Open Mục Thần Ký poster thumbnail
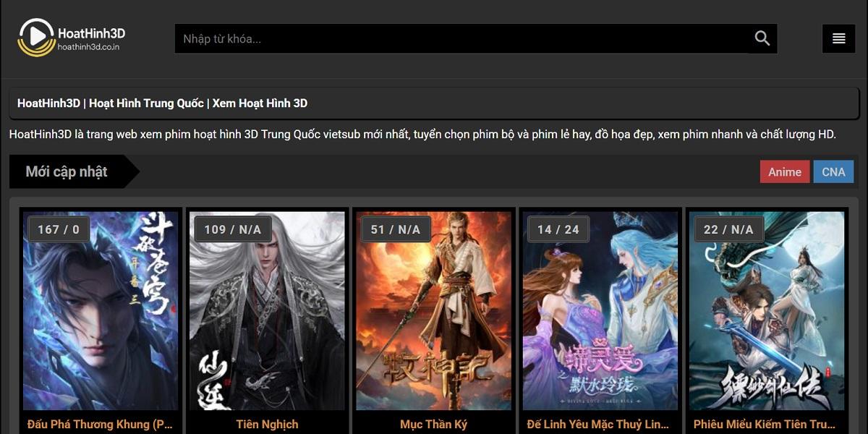Viewport: 868px width, 434px height. 434,311
